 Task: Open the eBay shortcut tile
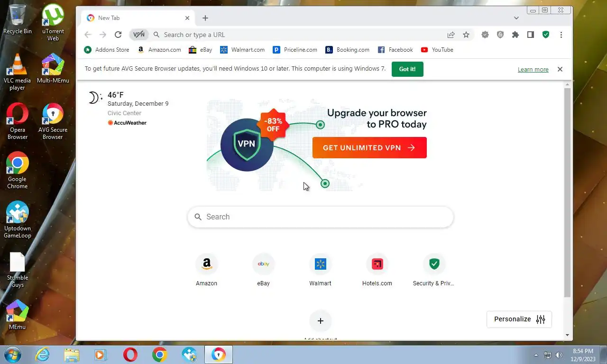pos(263,270)
